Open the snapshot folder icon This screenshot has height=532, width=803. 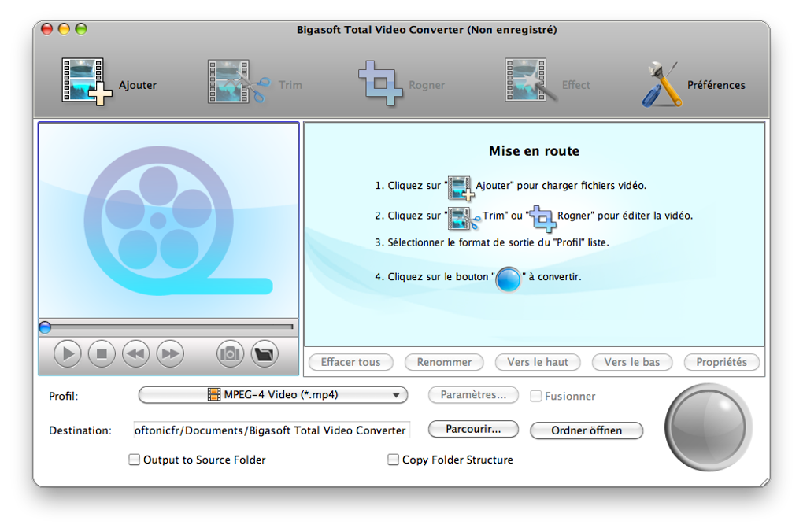265,354
